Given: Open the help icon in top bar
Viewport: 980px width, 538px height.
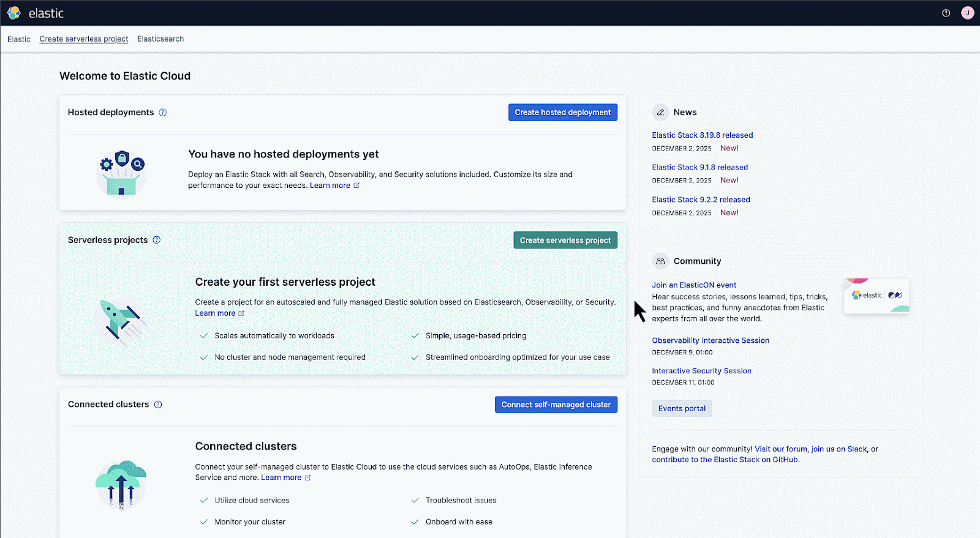Looking at the screenshot, I should [946, 13].
